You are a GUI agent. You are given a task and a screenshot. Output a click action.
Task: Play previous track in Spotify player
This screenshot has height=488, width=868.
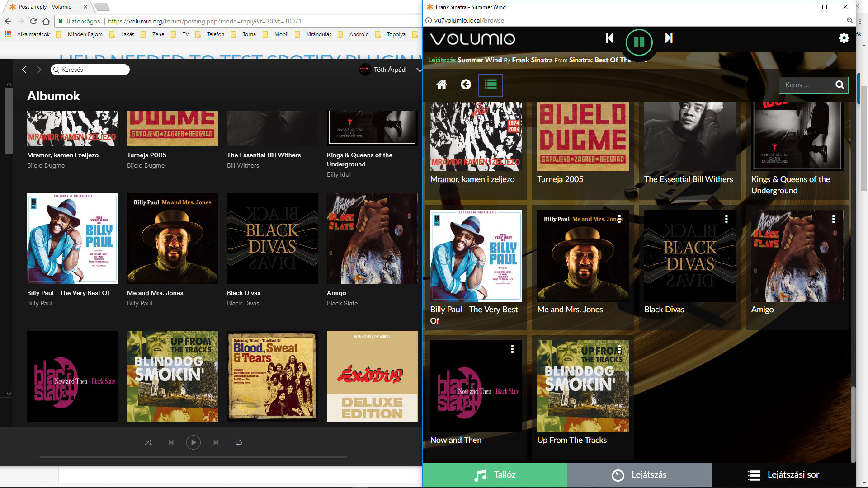171,442
